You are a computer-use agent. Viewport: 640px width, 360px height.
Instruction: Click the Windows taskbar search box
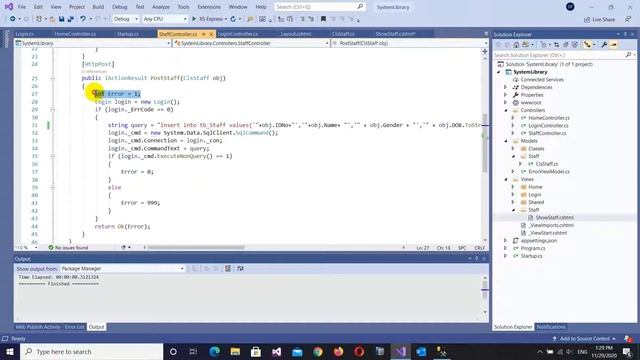tap(91, 351)
